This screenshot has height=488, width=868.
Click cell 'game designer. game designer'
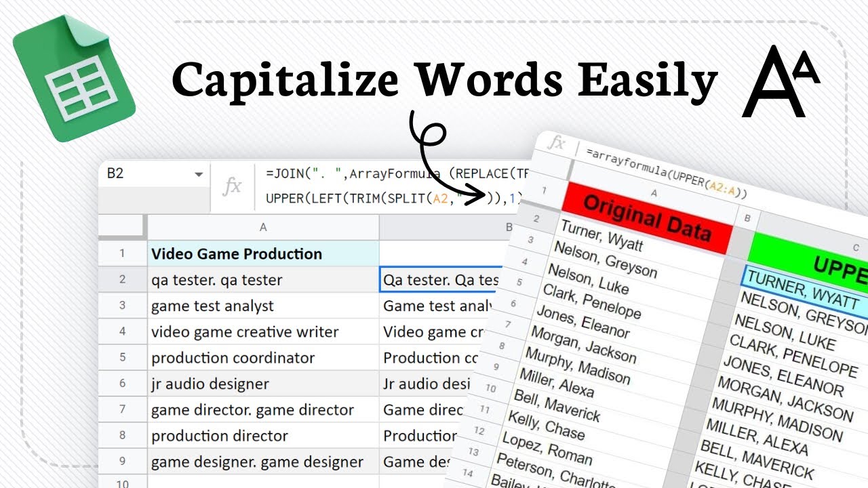(x=263, y=462)
